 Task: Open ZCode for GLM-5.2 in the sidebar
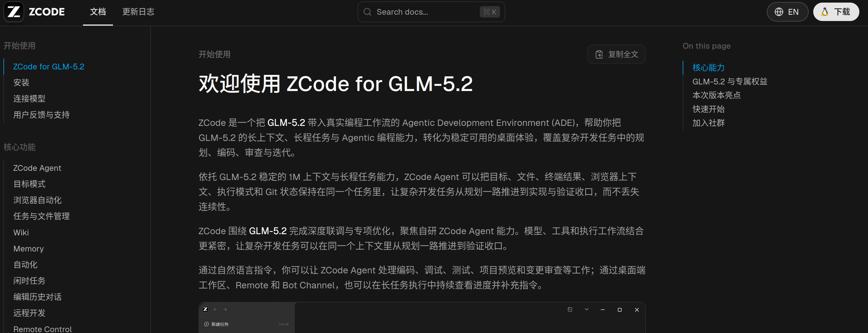49,67
